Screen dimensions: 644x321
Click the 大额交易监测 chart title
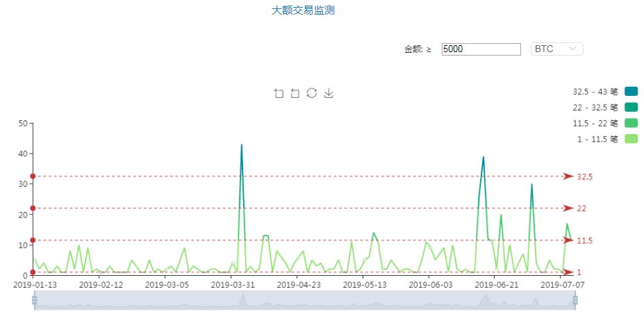click(x=303, y=10)
